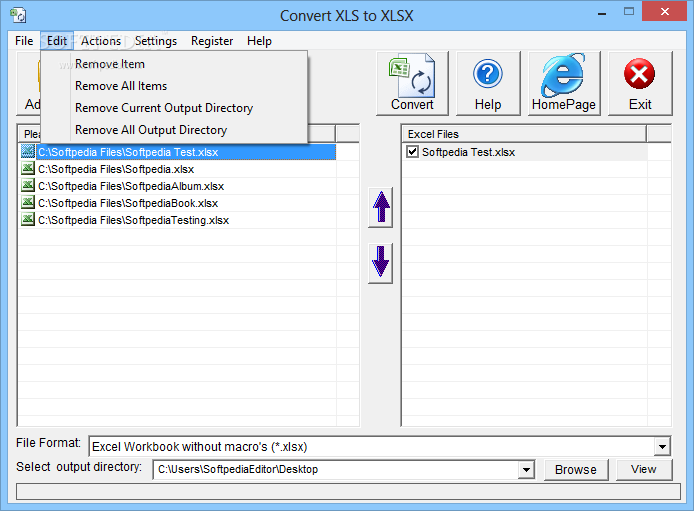Close the Convert XLS to XLSX window
This screenshot has height=511, width=694.
[664, 12]
